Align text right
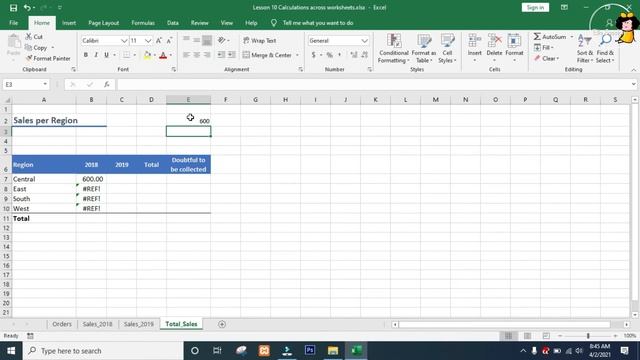The height and width of the screenshot is (360, 640). click(207, 55)
